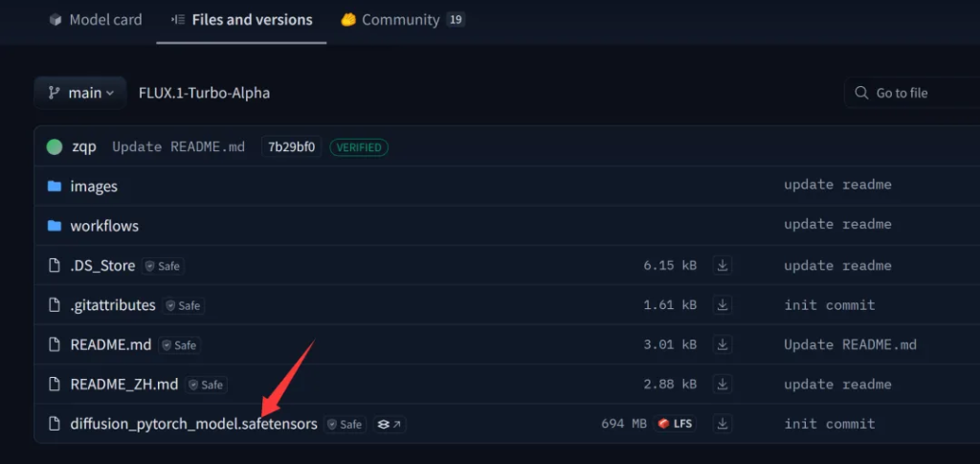The width and height of the screenshot is (980, 464).
Task: Switch to Files and versions tab
Action: 241,19
